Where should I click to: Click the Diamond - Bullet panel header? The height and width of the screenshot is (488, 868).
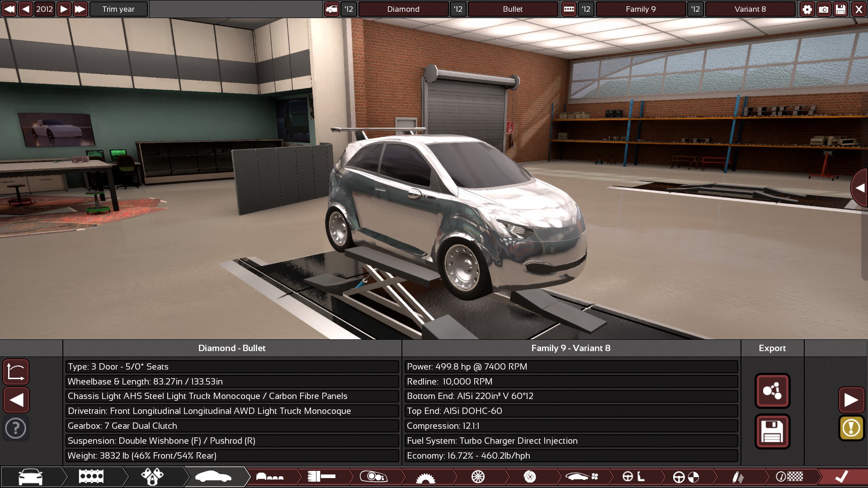click(232, 348)
